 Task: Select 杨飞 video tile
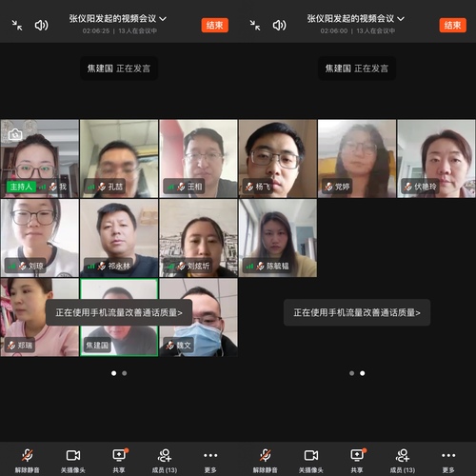pos(278,159)
